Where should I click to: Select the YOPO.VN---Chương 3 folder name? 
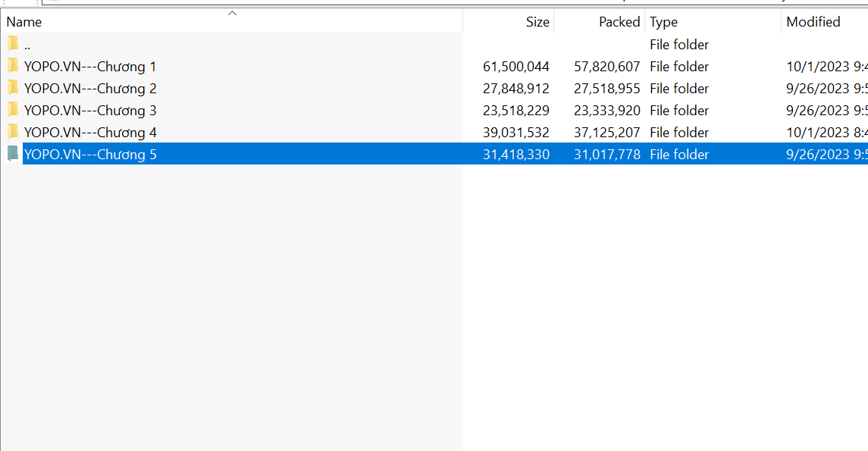pos(90,111)
